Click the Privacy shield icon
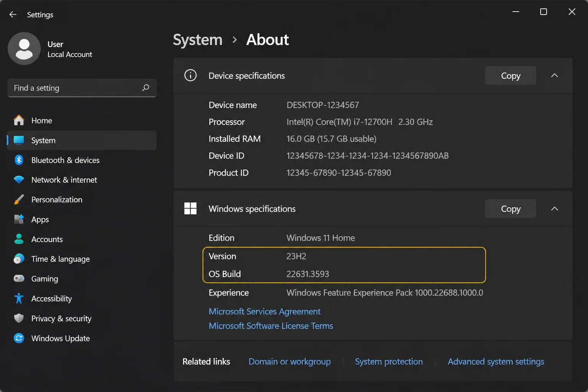This screenshot has width=588, height=392. (19, 318)
